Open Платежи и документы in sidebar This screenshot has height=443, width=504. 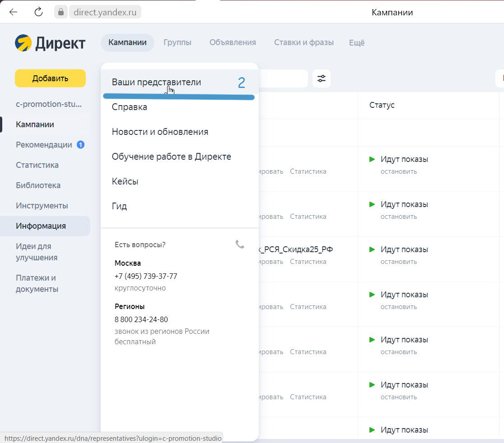[37, 283]
